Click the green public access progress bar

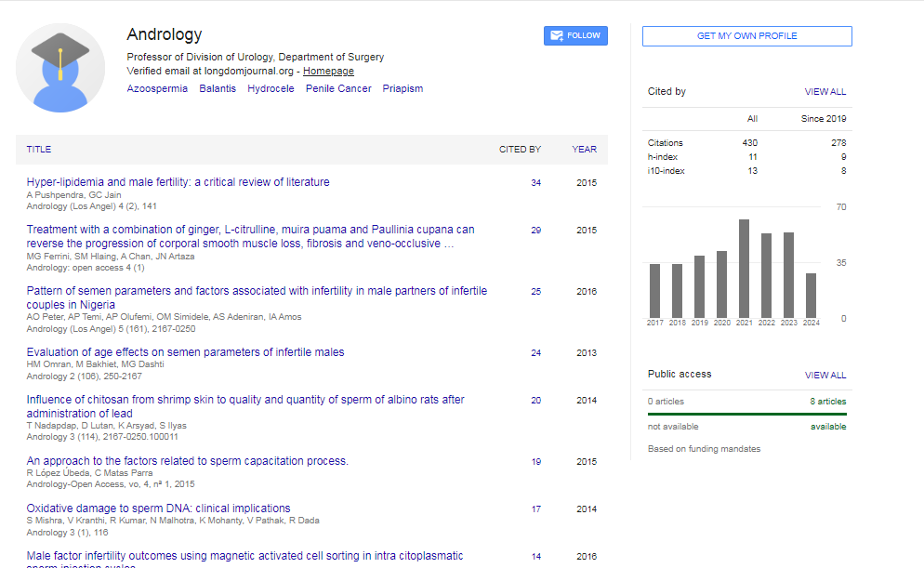point(746,414)
